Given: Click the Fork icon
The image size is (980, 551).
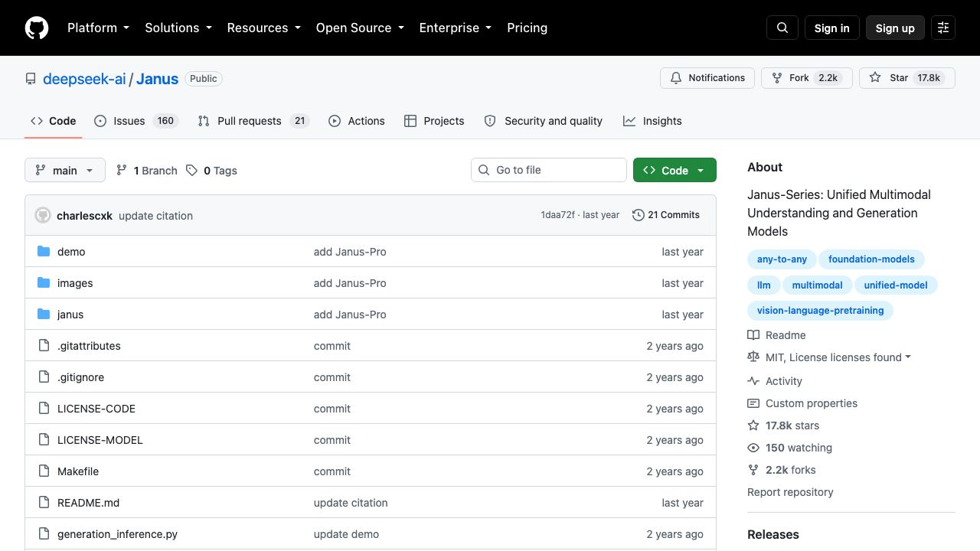Looking at the screenshot, I should click(777, 78).
